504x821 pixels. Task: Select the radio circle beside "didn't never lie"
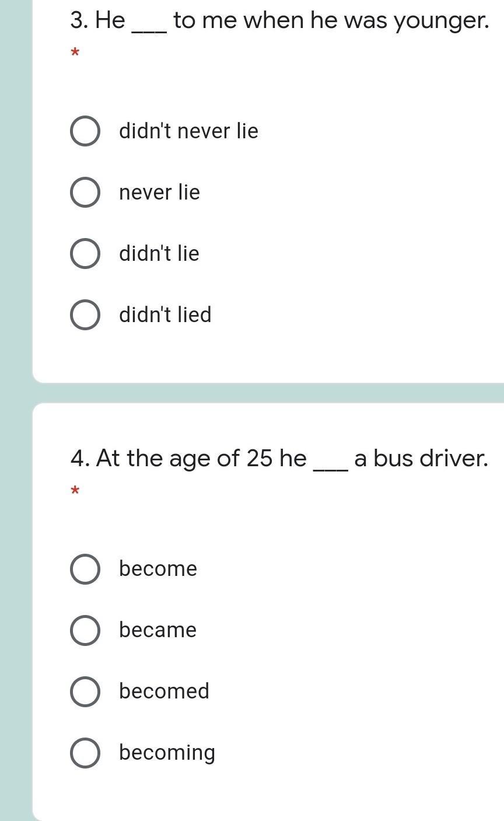pos(85,131)
